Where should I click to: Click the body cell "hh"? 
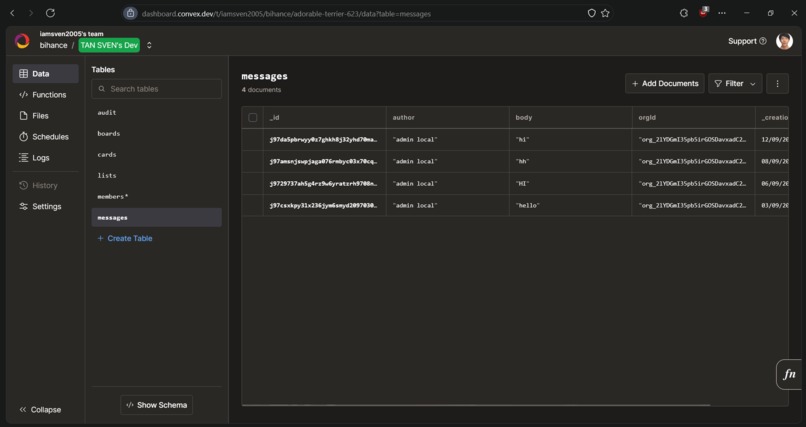570,161
